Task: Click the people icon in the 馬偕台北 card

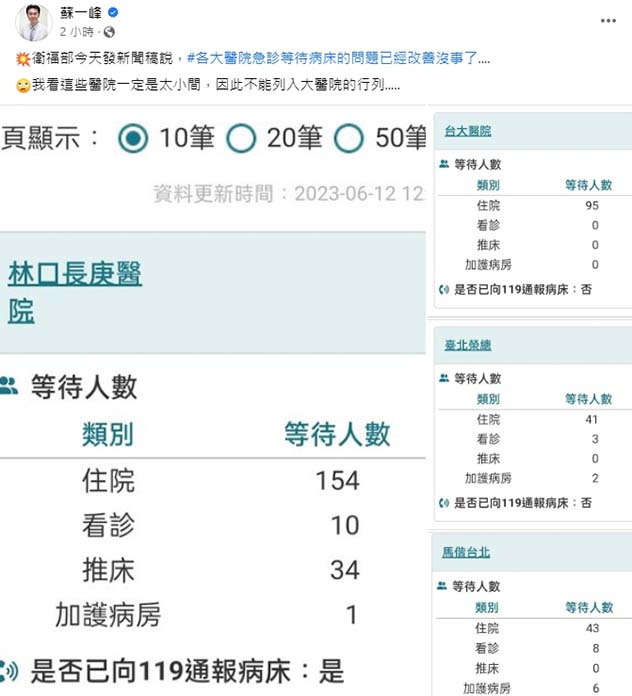Action: (444, 586)
